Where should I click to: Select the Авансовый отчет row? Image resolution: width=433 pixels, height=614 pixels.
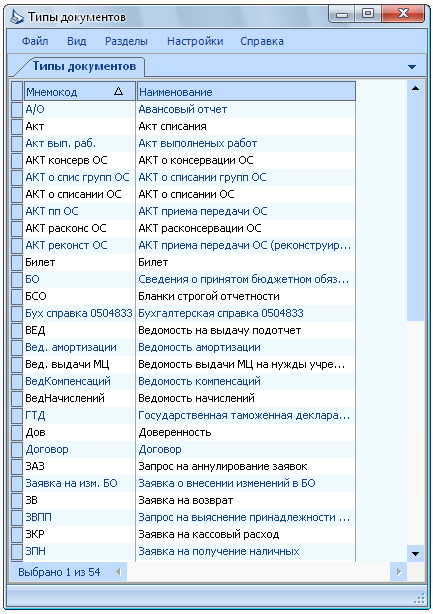[183, 109]
